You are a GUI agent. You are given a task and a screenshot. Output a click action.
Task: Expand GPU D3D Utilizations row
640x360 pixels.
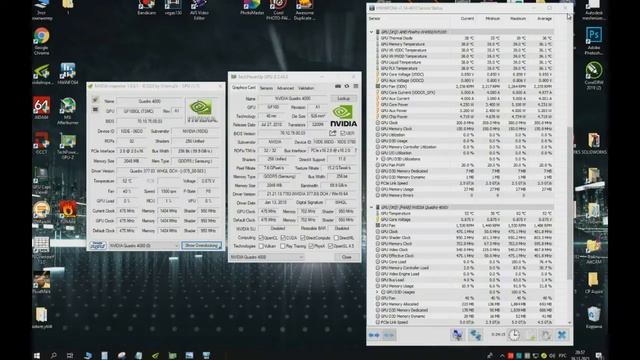(378, 159)
